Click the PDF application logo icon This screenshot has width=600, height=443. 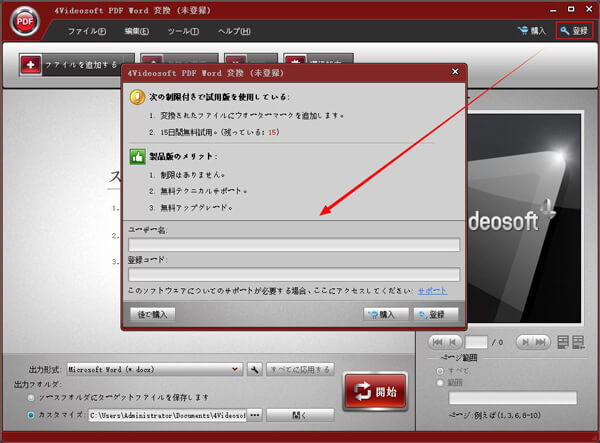(25, 22)
